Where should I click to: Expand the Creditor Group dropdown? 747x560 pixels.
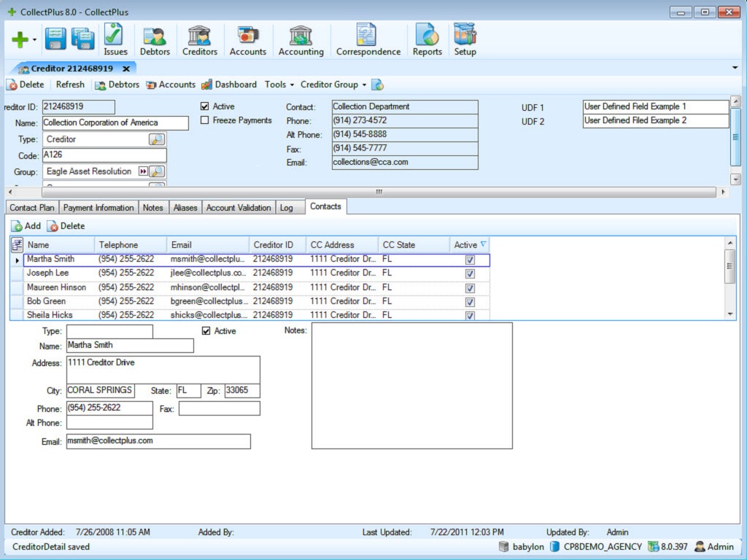tap(333, 85)
